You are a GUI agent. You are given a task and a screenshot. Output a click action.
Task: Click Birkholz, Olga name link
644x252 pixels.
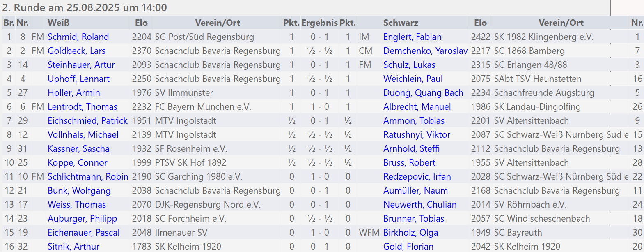click(410, 233)
